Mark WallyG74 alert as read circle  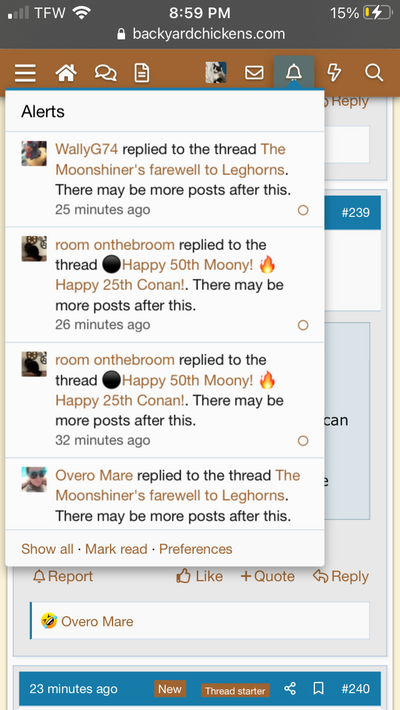[x=303, y=210]
